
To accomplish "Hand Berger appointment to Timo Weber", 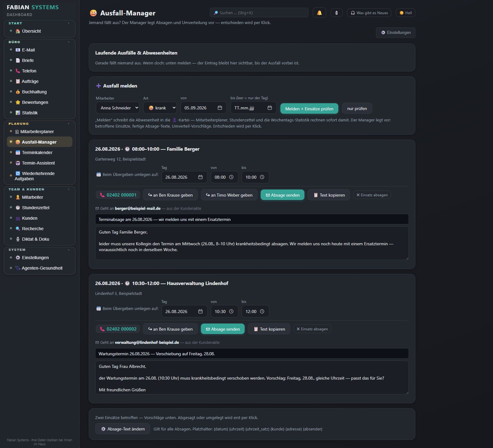I will [229, 195].
